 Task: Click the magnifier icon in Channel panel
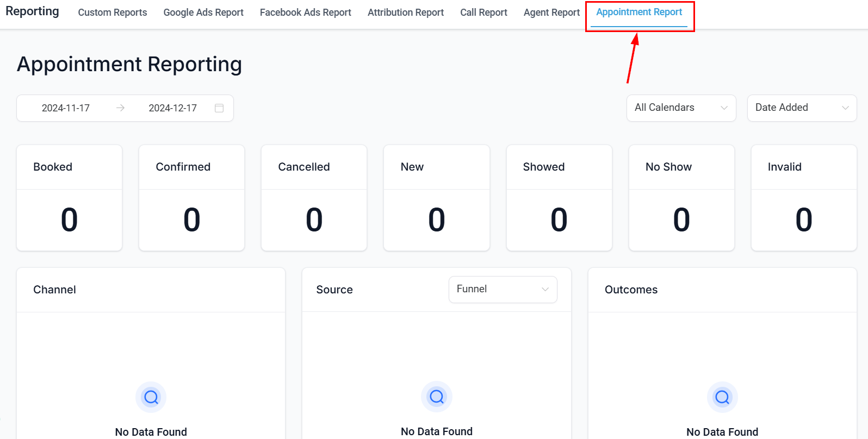pyautogui.click(x=151, y=397)
